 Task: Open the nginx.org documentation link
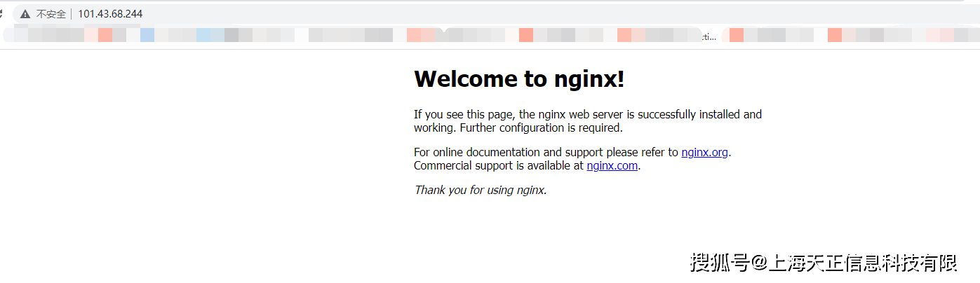(x=705, y=152)
